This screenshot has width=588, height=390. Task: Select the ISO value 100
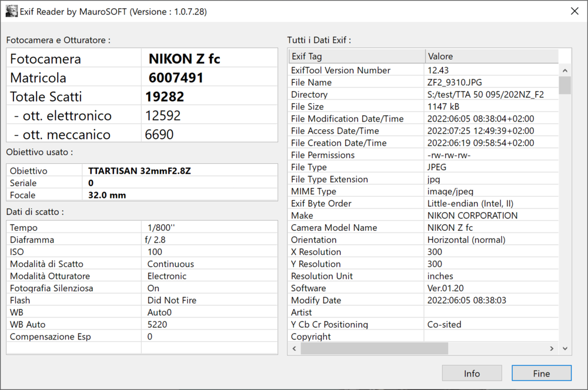(155, 252)
